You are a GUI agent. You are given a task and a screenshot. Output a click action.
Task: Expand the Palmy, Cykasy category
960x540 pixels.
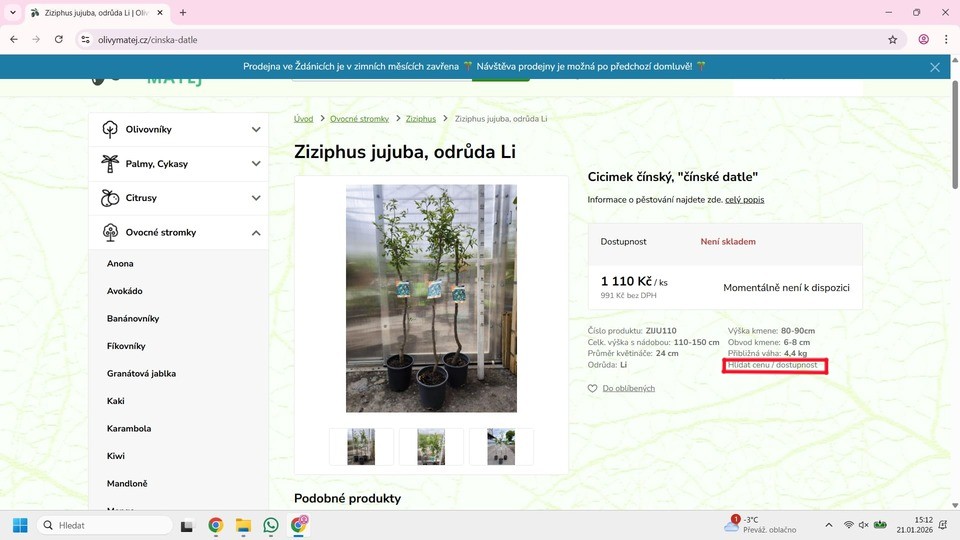point(256,164)
